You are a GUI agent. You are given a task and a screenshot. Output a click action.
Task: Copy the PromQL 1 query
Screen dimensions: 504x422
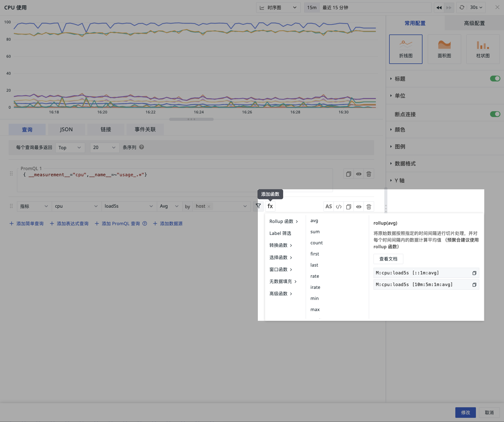coord(349,174)
